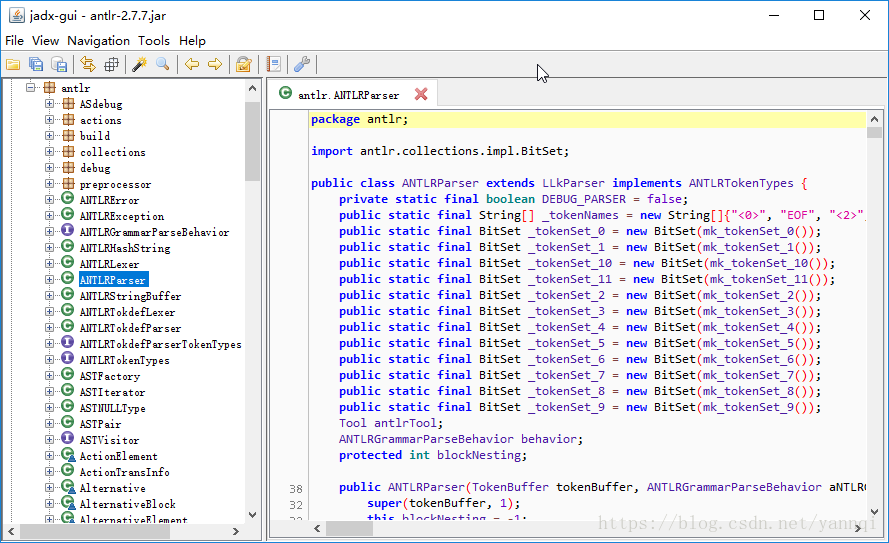Select the preprocessor package in tree
Viewport: 889px width, 543px height.
tap(115, 184)
